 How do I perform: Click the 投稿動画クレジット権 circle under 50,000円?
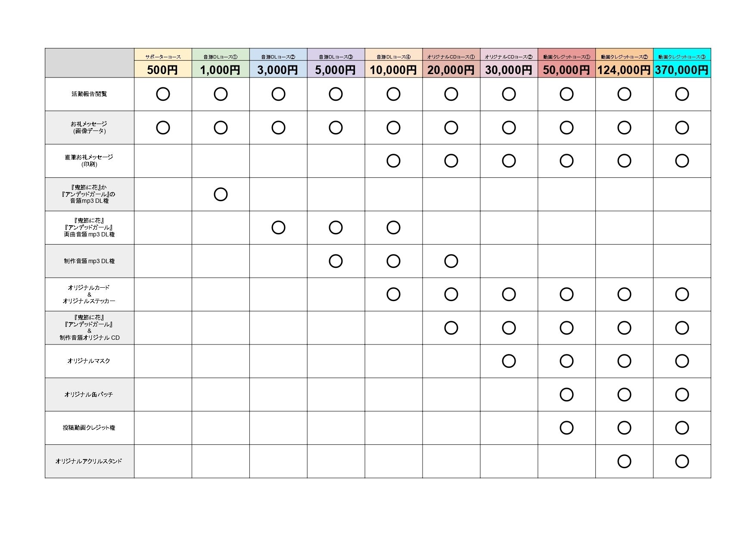click(x=566, y=428)
